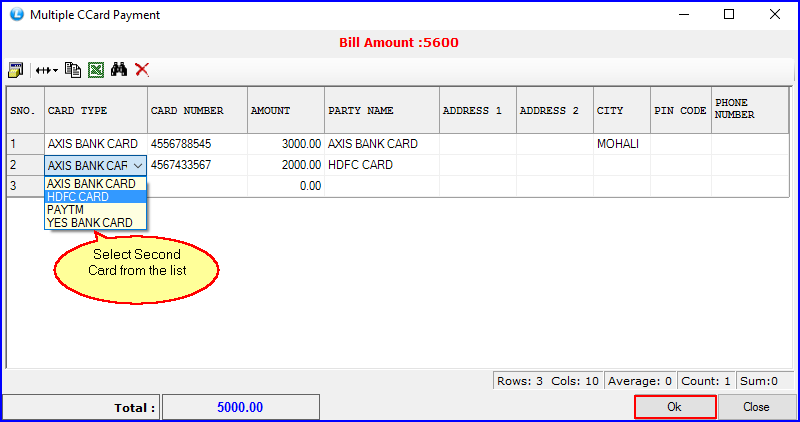
Task: Click row number 2 cell
Action: pyautogui.click(x=26, y=165)
